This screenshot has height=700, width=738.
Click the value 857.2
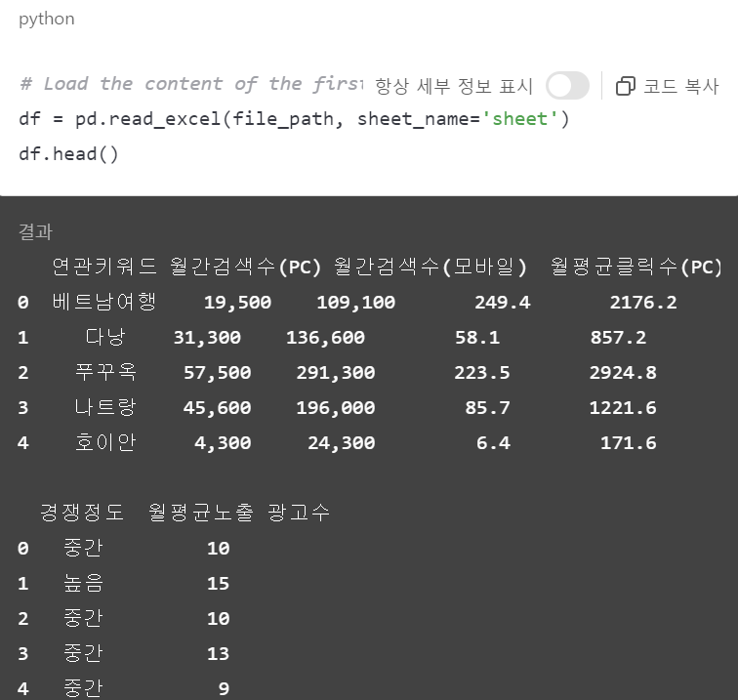click(x=618, y=338)
